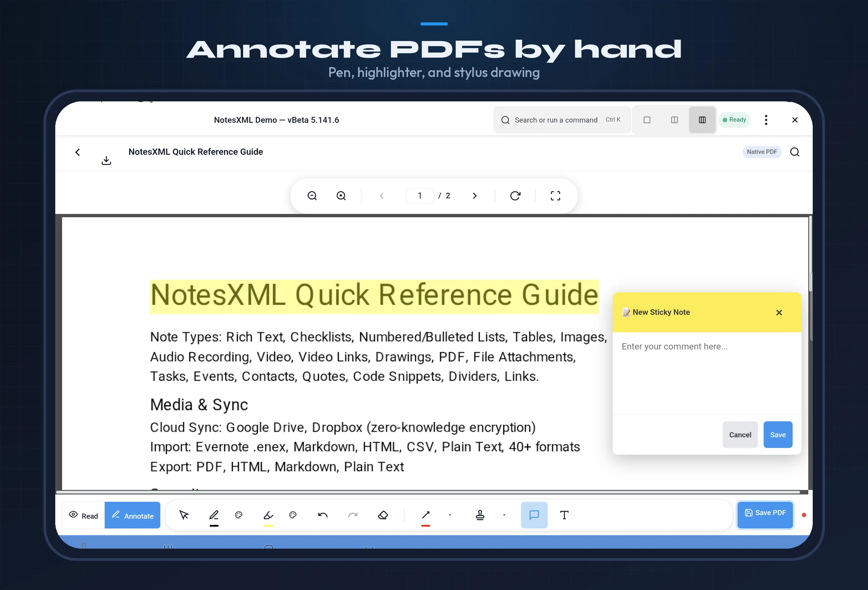Select the Pen drawing tool

214,515
